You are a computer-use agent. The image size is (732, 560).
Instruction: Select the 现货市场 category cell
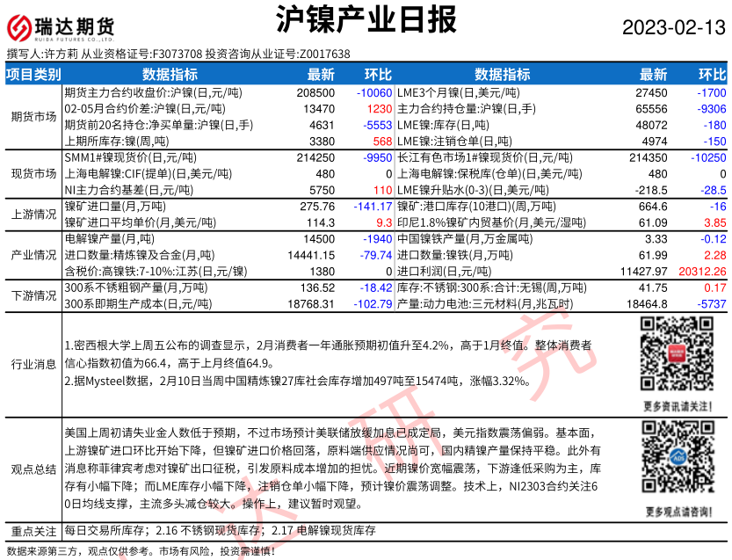pos(33,173)
